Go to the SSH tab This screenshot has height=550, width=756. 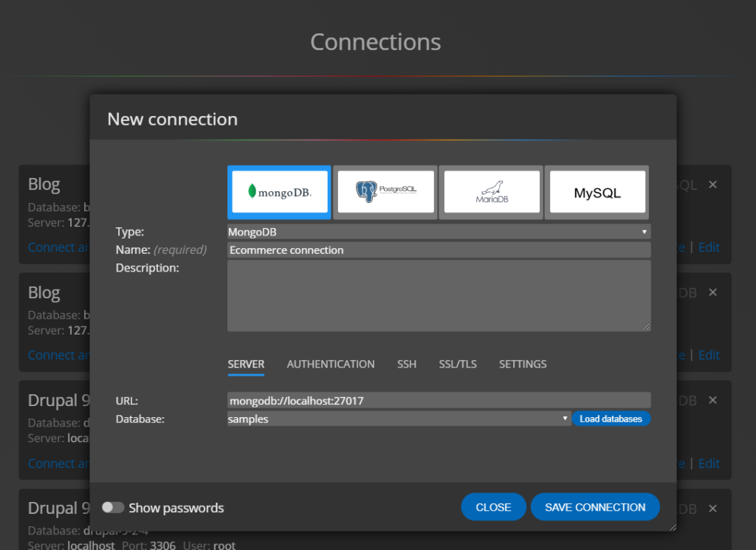tap(407, 365)
